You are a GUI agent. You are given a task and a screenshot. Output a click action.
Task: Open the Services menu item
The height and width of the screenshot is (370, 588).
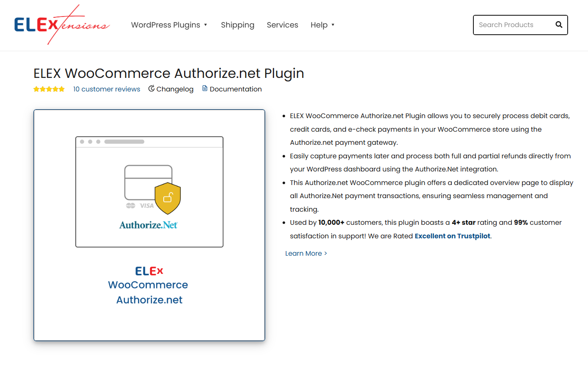[x=283, y=25]
